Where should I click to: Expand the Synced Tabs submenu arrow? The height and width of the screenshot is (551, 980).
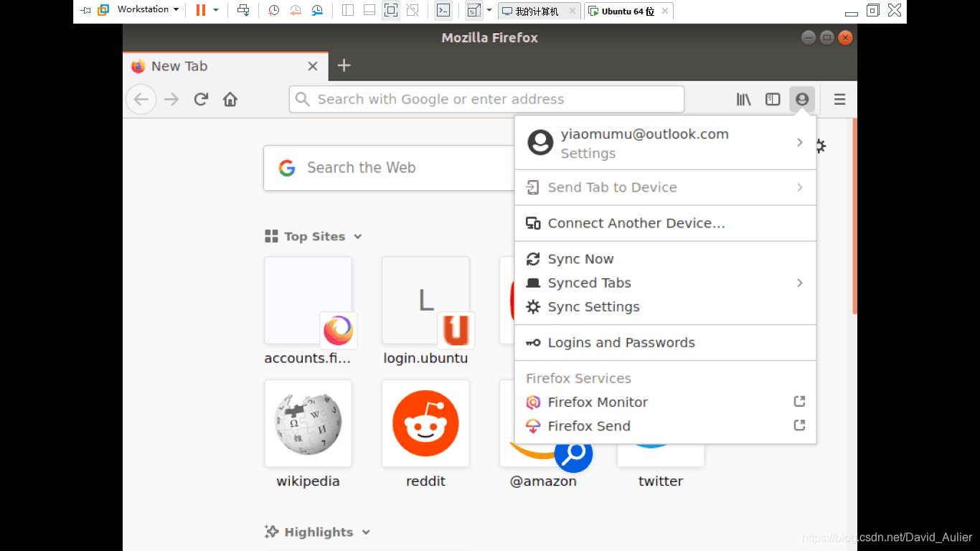click(x=799, y=283)
